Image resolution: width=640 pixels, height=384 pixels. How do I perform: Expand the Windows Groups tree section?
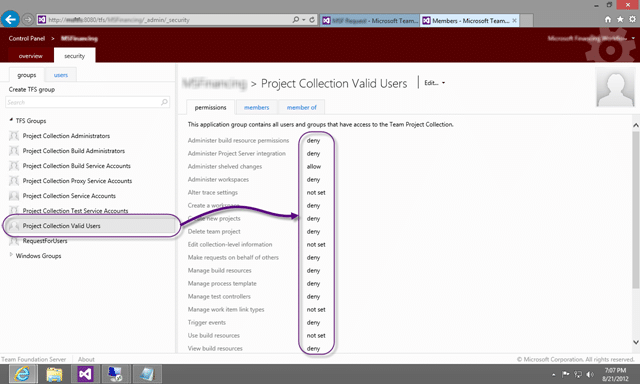pos(11,255)
